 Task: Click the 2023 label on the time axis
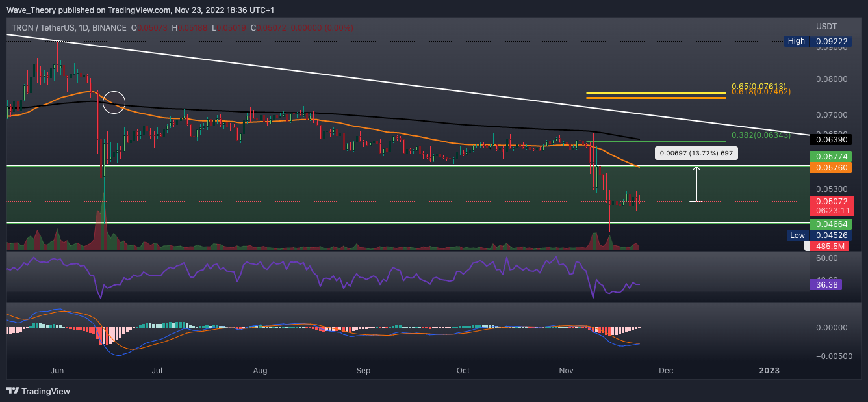pyautogui.click(x=769, y=371)
